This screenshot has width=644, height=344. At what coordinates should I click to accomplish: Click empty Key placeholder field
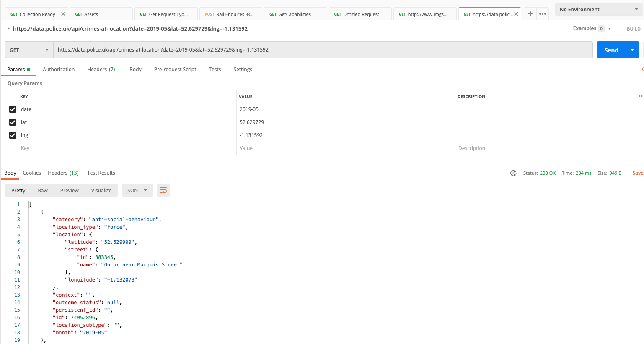point(127,148)
